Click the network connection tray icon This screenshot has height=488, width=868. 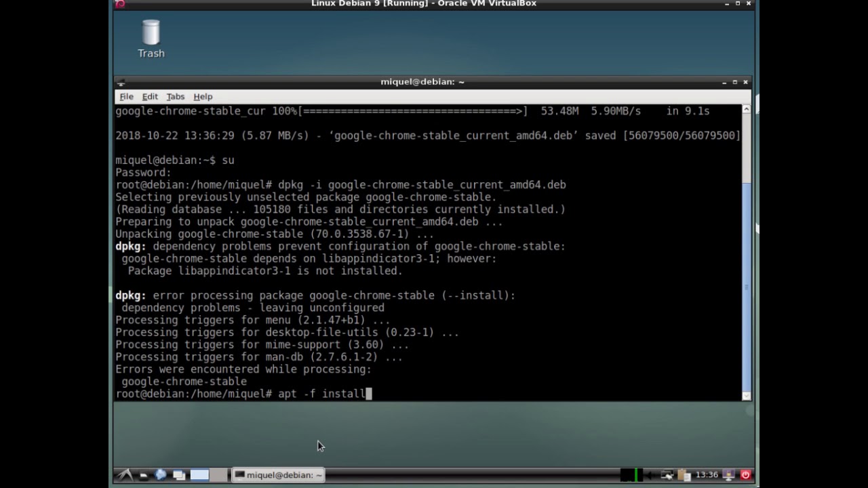[667, 475]
